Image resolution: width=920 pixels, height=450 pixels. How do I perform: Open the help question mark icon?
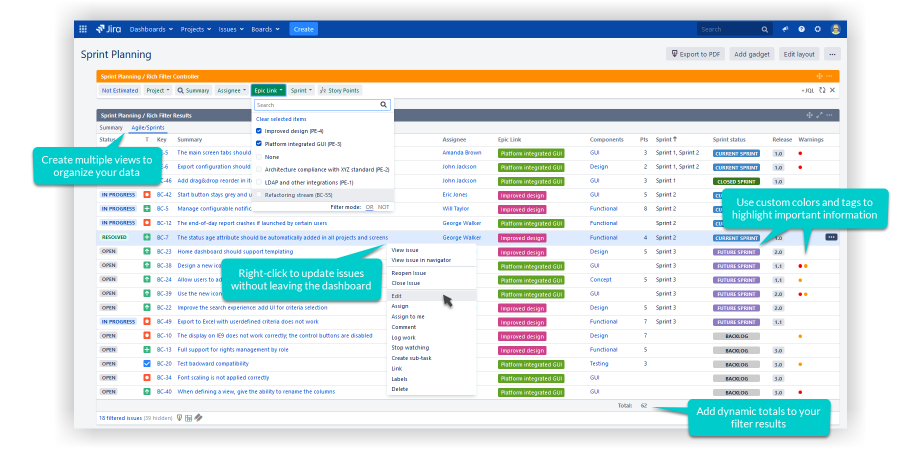click(x=801, y=29)
